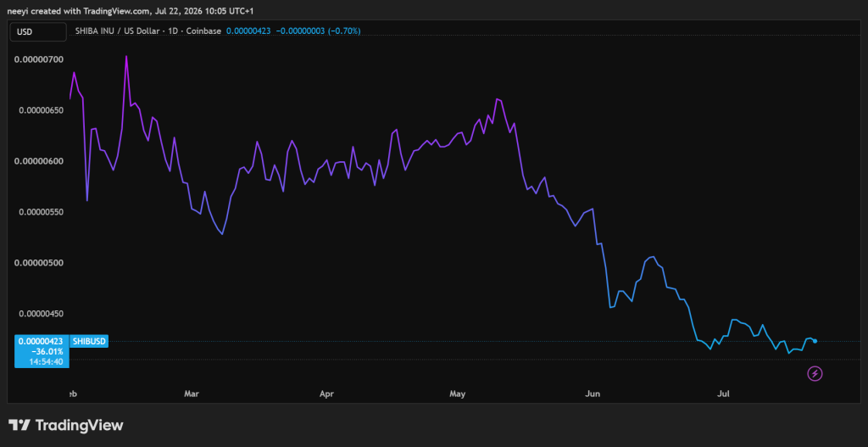Screen dimensions: 868x447
Task: Click the 0.00000450 price axis label
Action: [x=41, y=314]
